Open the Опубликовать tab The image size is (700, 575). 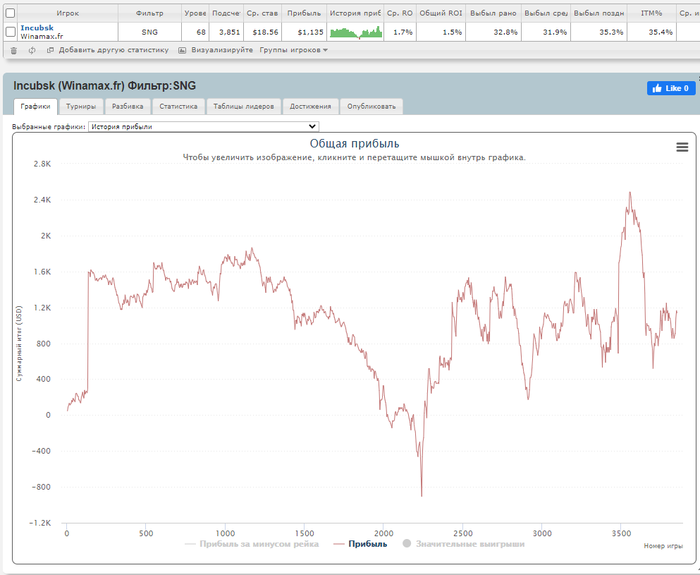371,106
